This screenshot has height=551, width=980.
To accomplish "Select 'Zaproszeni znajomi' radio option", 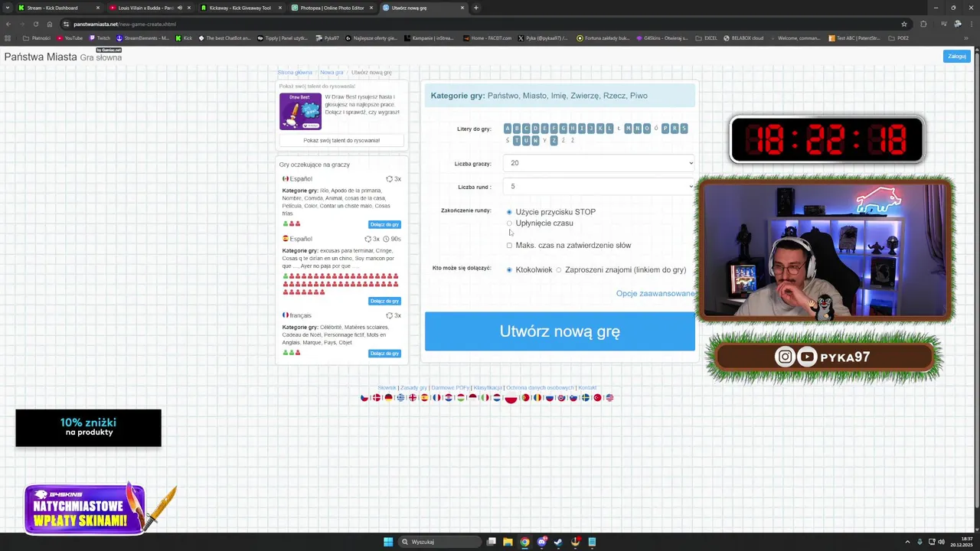I will [558, 270].
